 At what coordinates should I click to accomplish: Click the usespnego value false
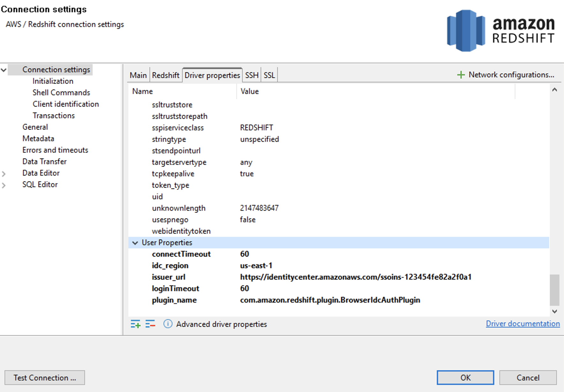click(x=248, y=220)
